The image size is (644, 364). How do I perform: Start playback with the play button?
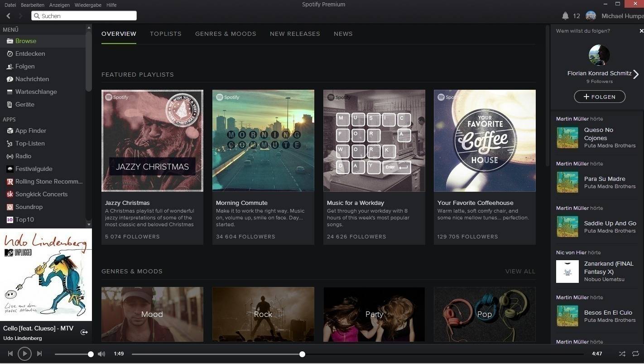coord(24,354)
